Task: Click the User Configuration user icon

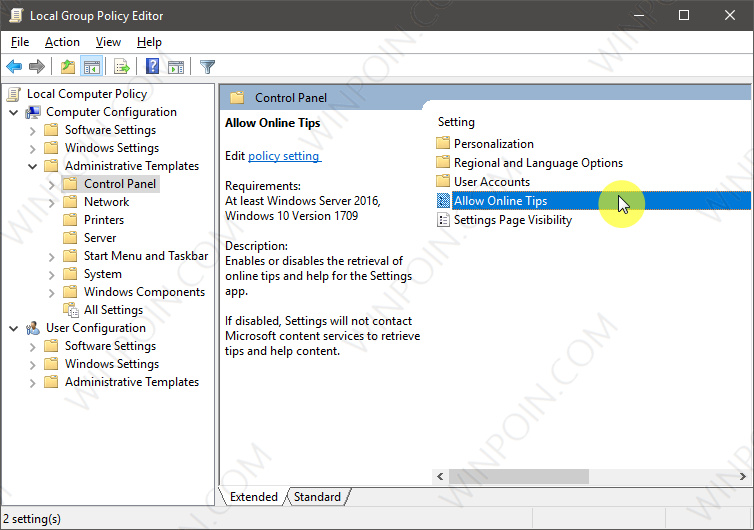Action: click(33, 328)
